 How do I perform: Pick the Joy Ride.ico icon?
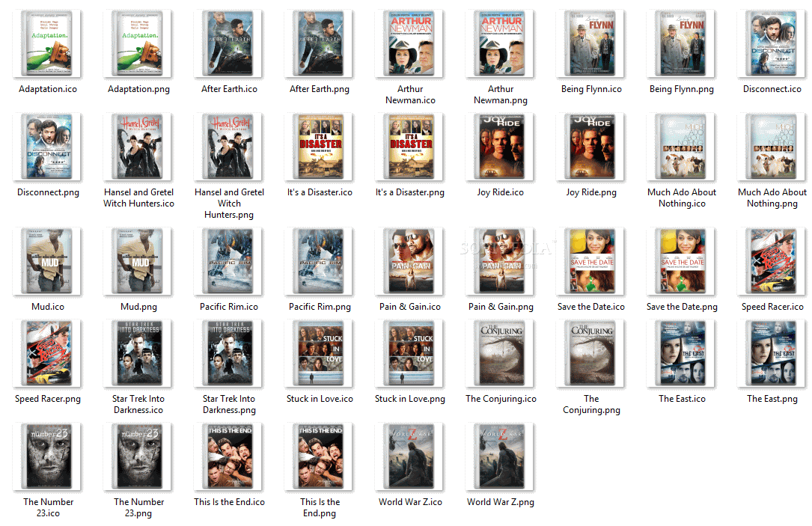click(501, 147)
